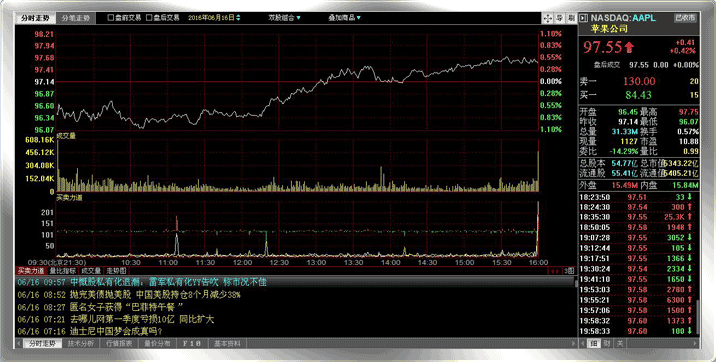716x362 pixels.
Task: Click the 刷 refresh icon button
Action: (571, 18)
